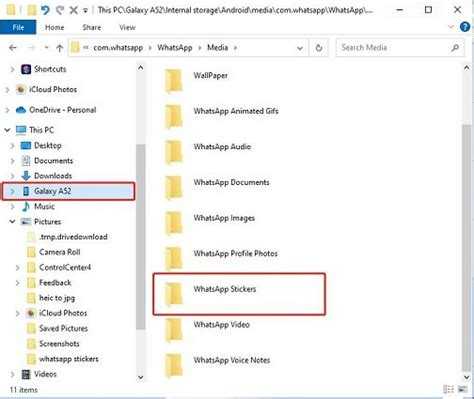
Task: Click Media in the address breadcrumb
Action: pos(218,48)
